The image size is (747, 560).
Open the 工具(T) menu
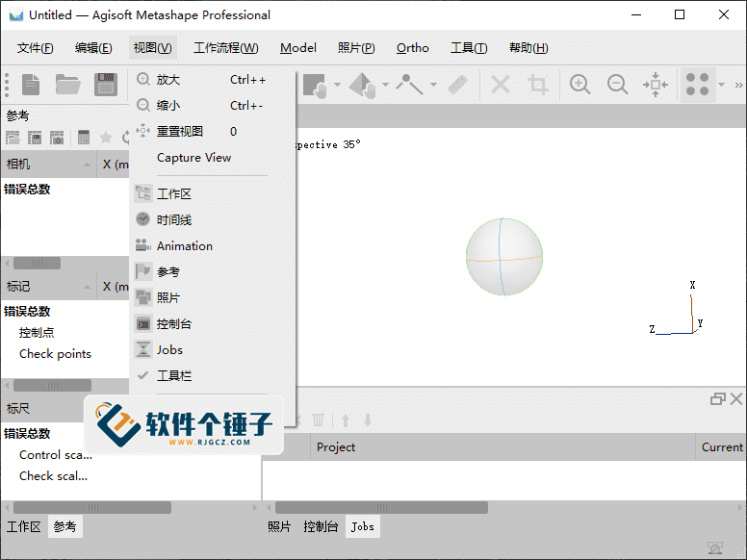point(469,48)
